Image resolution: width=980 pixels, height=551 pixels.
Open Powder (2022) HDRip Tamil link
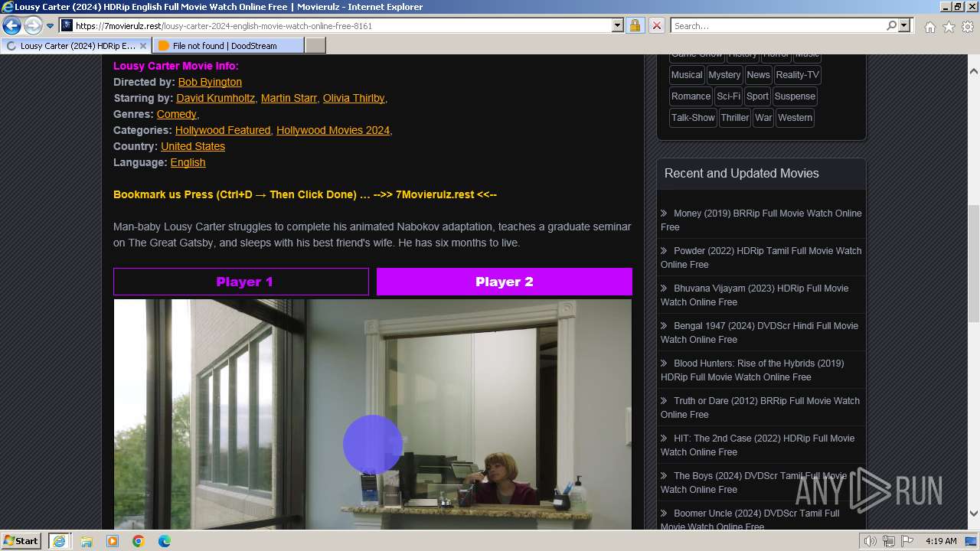pyautogui.click(x=761, y=257)
